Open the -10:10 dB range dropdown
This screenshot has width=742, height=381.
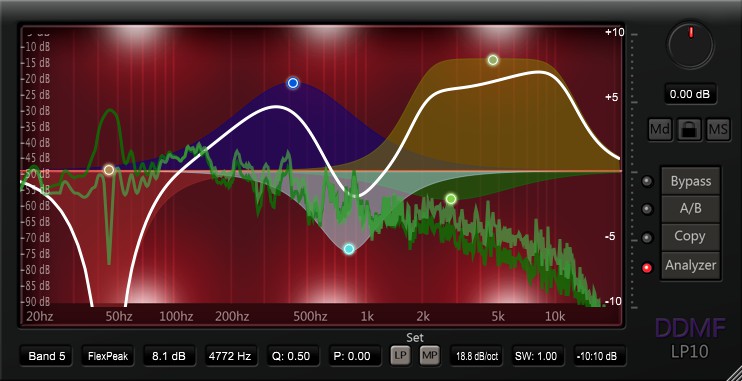click(600, 356)
